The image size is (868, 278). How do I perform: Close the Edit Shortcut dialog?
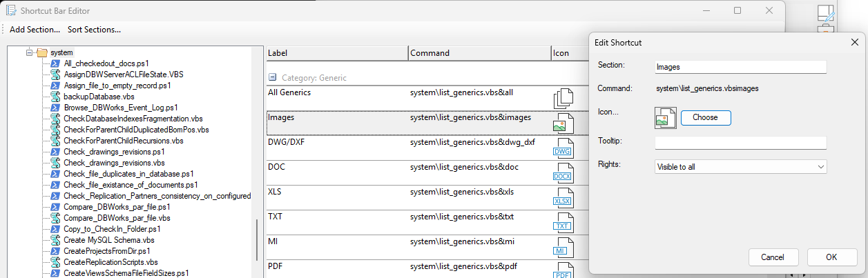pyautogui.click(x=854, y=43)
